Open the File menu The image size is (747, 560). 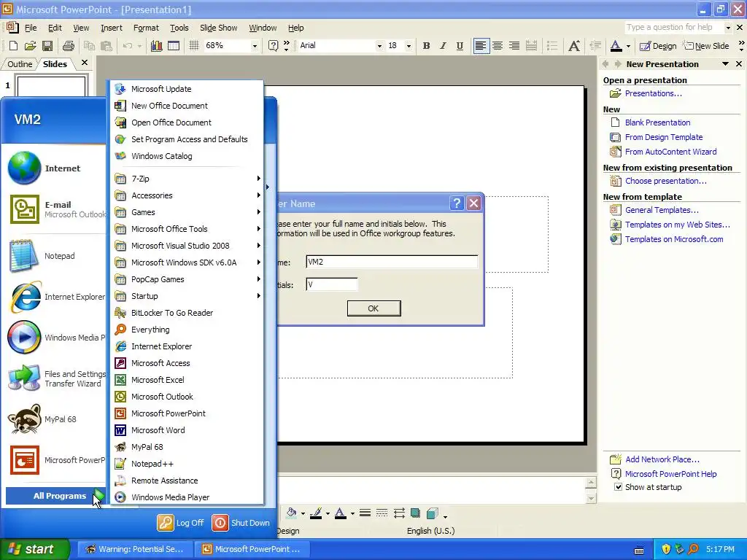[x=31, y=28]
